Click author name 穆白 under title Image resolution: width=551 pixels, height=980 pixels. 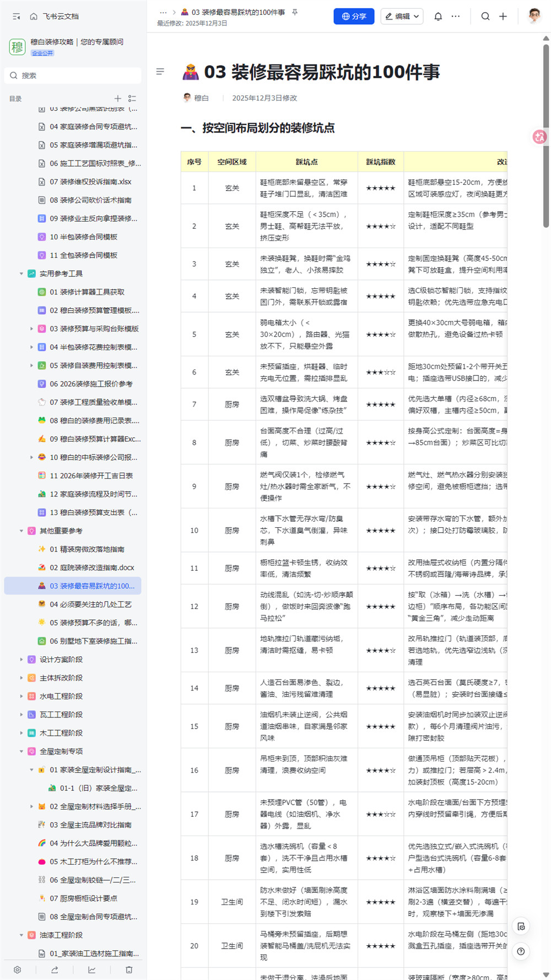pyautogui.click(x=202, y=98)
